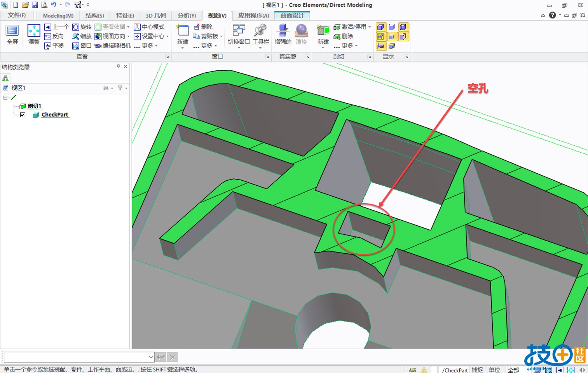The image size is (588, 373).
Task: Switch to the 特征(E) tab
Action: (x=125, y=16)
